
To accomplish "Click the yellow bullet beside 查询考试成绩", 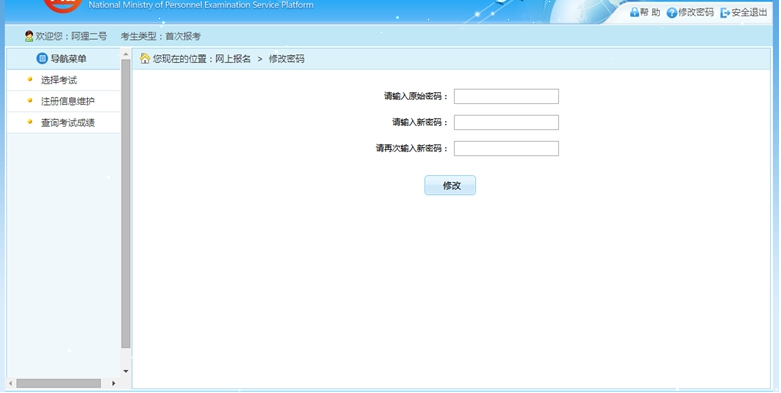I will pyautogui.click(x=30, y=122).
